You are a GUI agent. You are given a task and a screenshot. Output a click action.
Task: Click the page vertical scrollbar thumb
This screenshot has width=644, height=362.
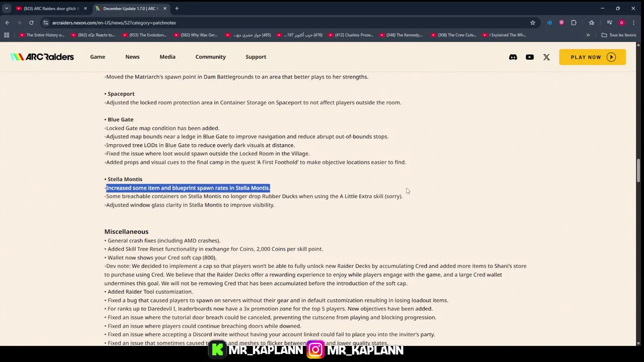[638, 171]
